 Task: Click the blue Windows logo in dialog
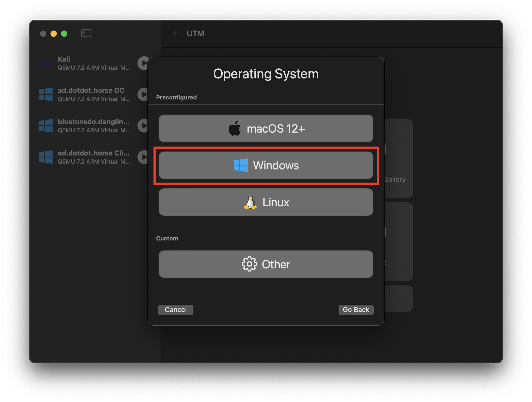tap(241, 165)
